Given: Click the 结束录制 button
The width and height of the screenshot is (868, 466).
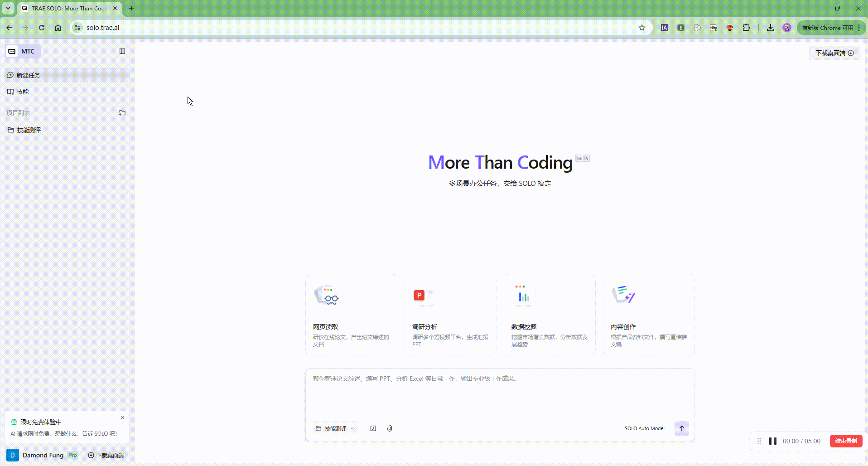Looking at the screenshot, I should click(846, 441).
